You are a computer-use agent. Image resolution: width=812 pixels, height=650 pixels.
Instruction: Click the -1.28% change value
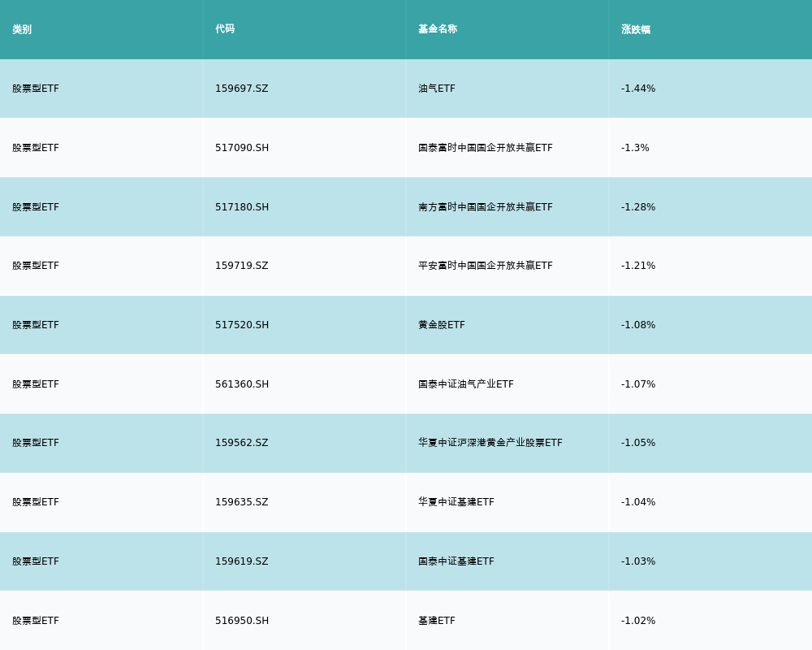pyautogui.click(x=638, y=207)
